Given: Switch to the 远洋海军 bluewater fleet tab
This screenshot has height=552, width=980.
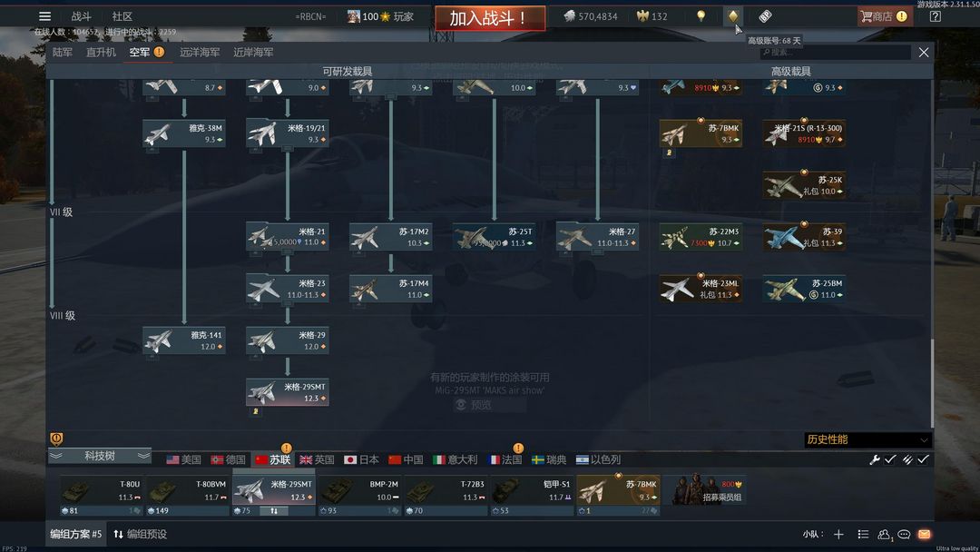Looking at the screenshot, I should 200,52.
